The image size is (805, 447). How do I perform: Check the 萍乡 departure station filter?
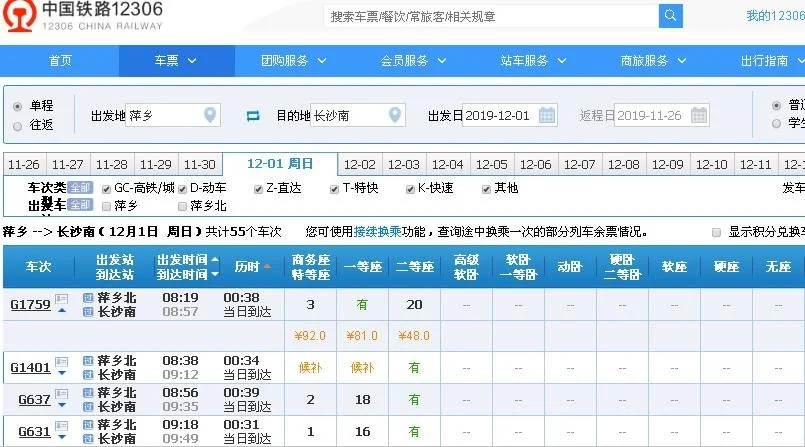click(106, 206)
